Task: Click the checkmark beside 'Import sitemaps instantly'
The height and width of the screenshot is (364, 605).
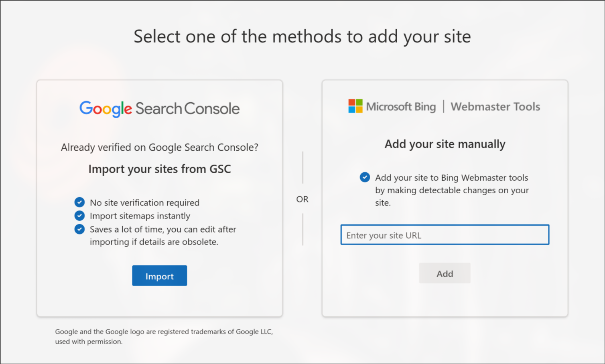Action: [x=79, y=216]
